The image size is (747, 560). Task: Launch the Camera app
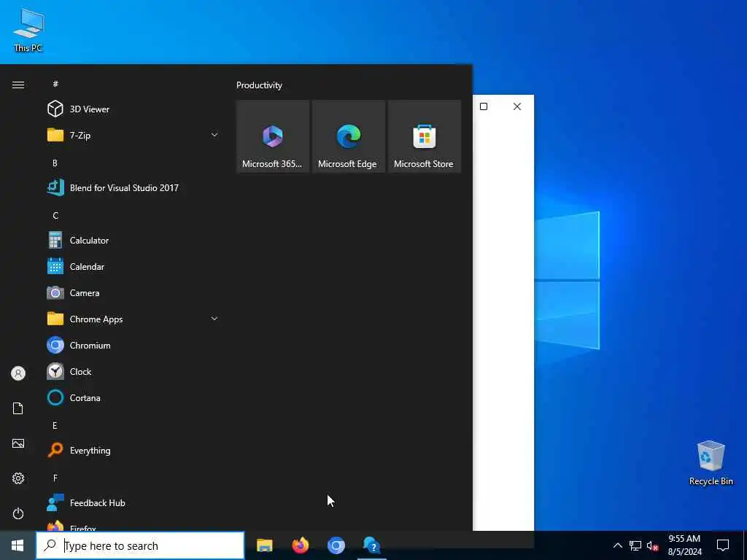(x=133, y=293)
